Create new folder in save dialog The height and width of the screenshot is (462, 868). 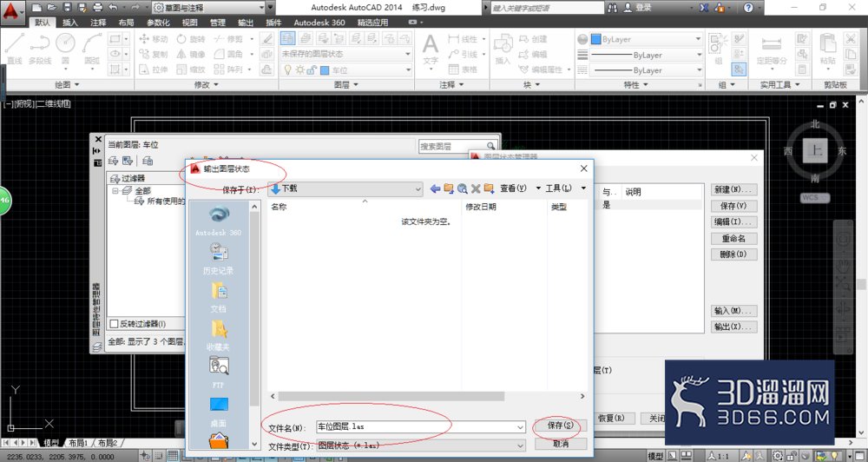489,189
